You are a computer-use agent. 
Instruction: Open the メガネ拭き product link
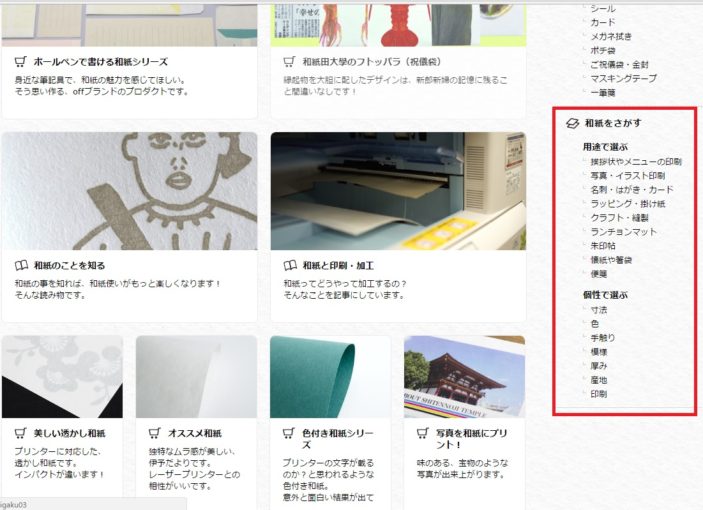point(610,36)
